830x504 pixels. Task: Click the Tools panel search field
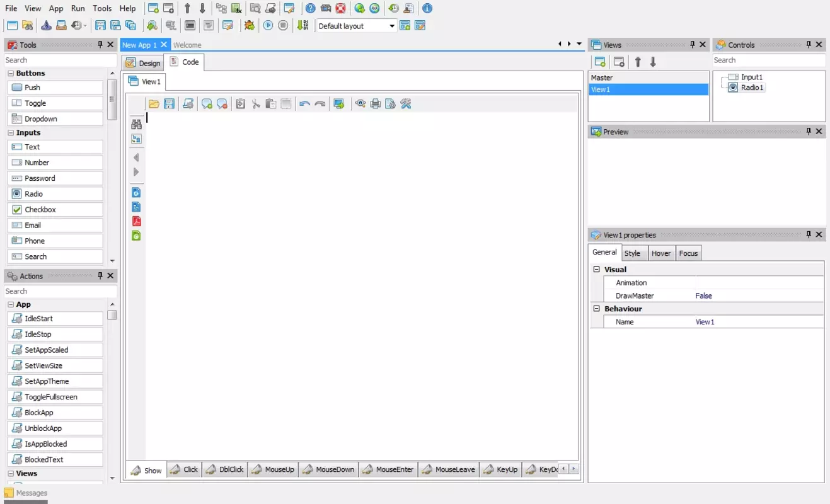pos(61,60)
